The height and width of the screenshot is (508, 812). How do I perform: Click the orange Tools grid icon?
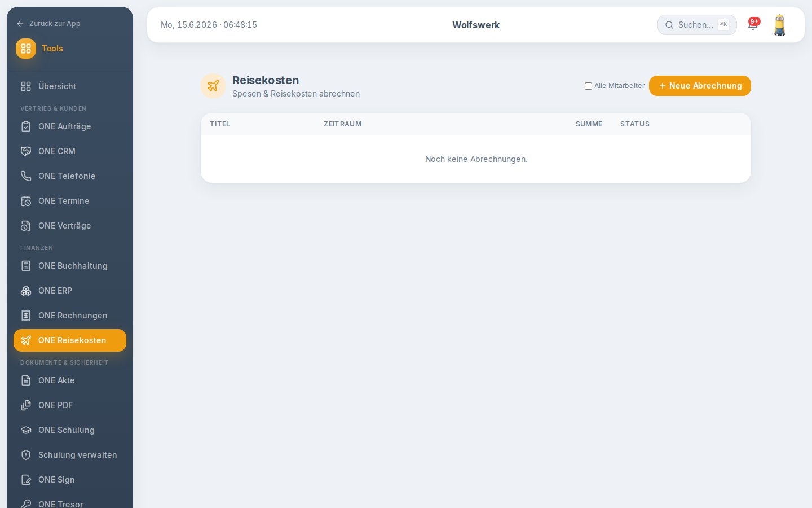click(26, 49)
